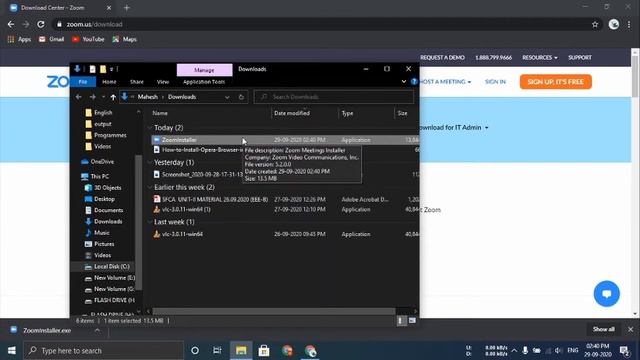Click the volume icon in system tray

point(558,351)
